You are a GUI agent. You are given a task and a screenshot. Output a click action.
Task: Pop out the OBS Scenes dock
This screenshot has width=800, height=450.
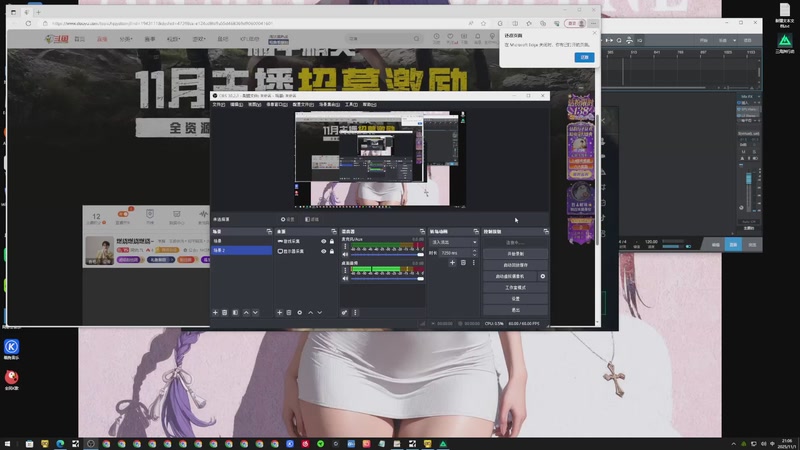[x=269, y=232]
